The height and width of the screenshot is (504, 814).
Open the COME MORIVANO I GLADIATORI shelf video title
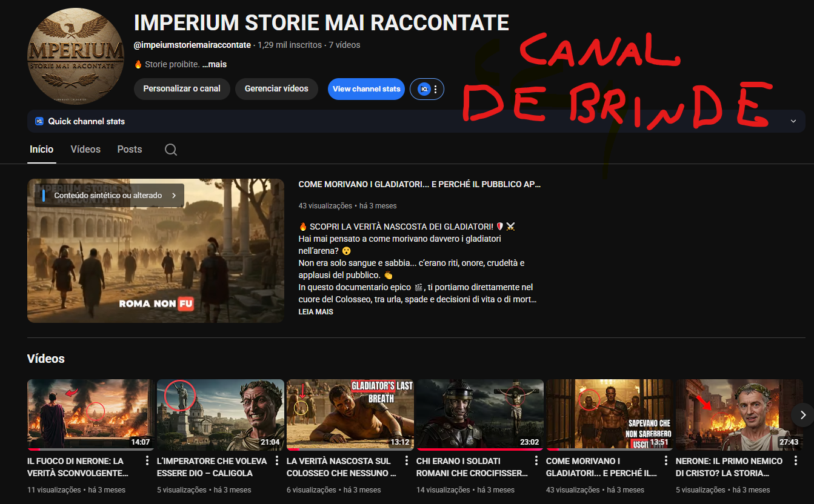coord(601,467)
